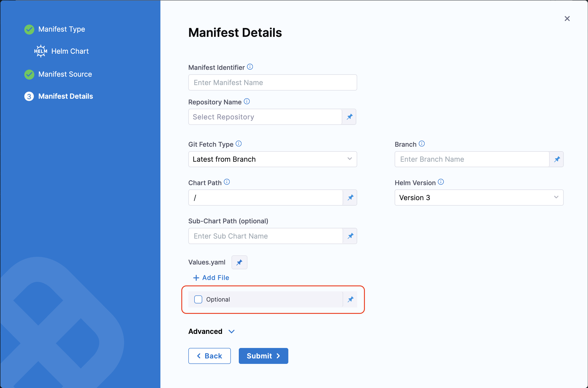588x388 pixels.
Task: Go to Manifest Type step
Action: [62, 29]
